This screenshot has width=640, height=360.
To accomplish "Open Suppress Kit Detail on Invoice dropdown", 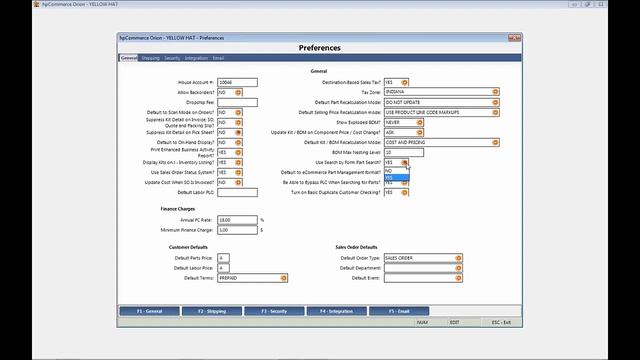I will click(x=238, y=122).
